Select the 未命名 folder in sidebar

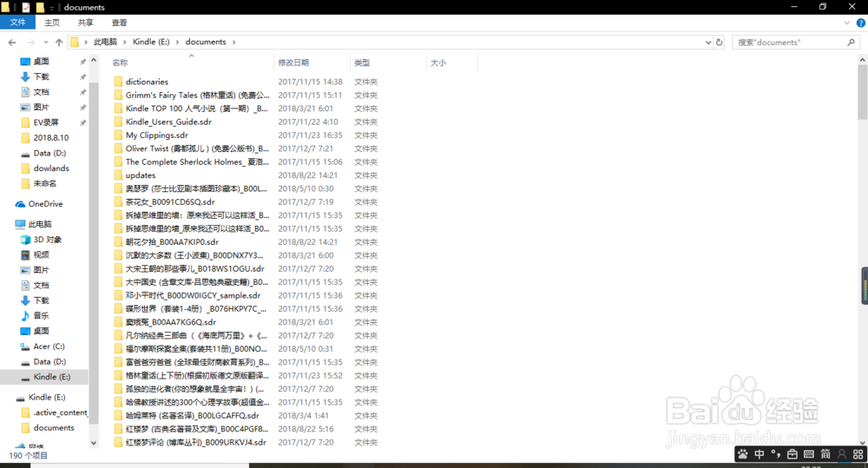[44, 183]
